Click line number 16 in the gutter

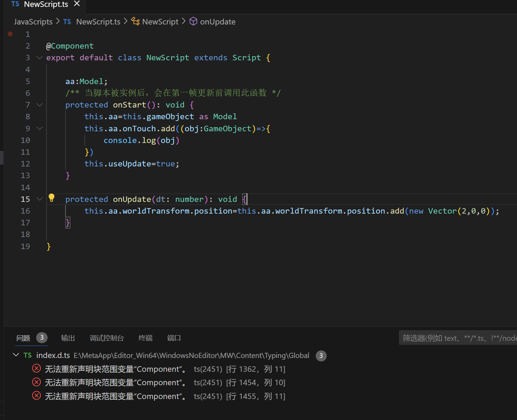(x=26, y=211)
